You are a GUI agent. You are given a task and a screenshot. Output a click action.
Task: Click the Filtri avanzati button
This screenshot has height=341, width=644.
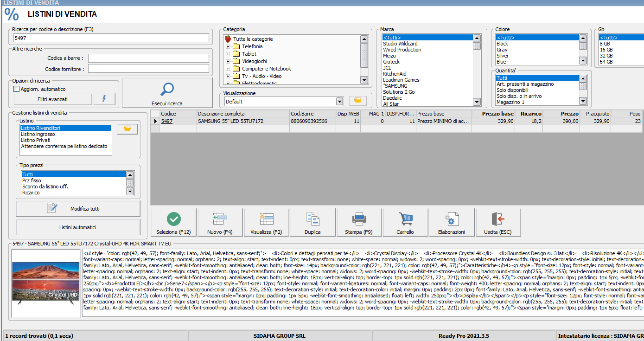coord(52,99)
